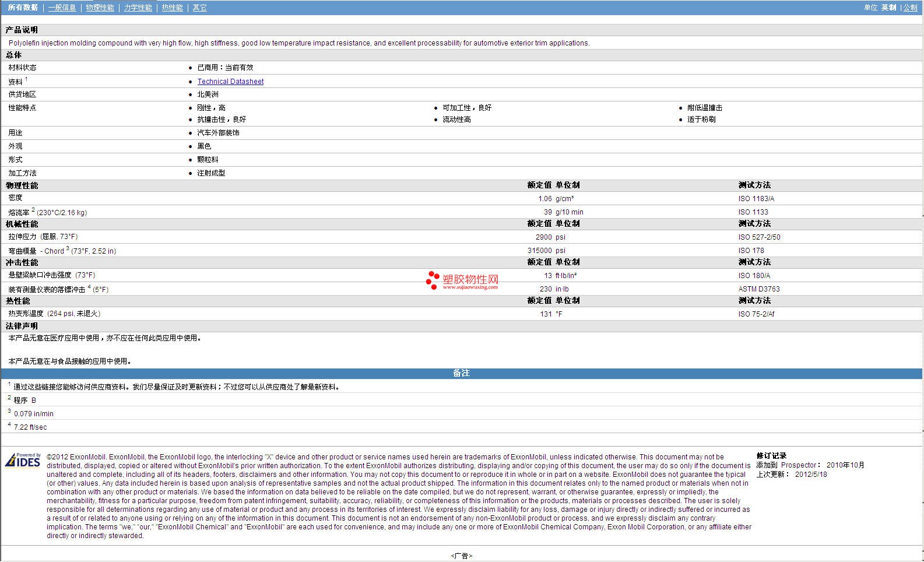
Task: Switch to the 物理性能 tab
Action: pyautogui.click(x=100, y=8)
